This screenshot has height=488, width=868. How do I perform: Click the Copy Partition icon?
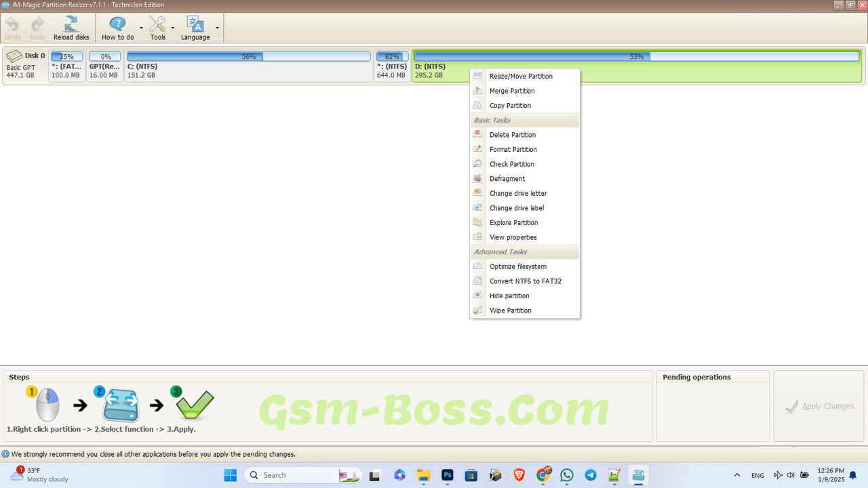click(477, 105)
